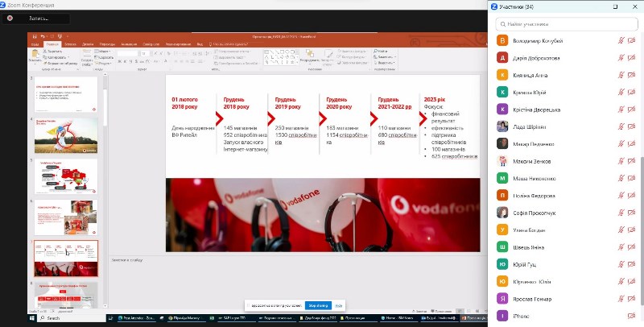Viewport: 644px width, 327px height.
Task: Click muted microphone icon for Поліна Федорова
Action: pyautogui.click(x=621, y=196)
